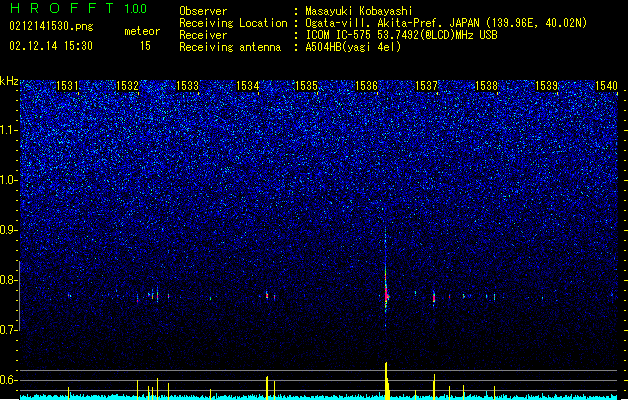Select the antenna text A504HB(yagi 4el)
This screenshot has width=629, height=400.
click(x=353, y=47)
